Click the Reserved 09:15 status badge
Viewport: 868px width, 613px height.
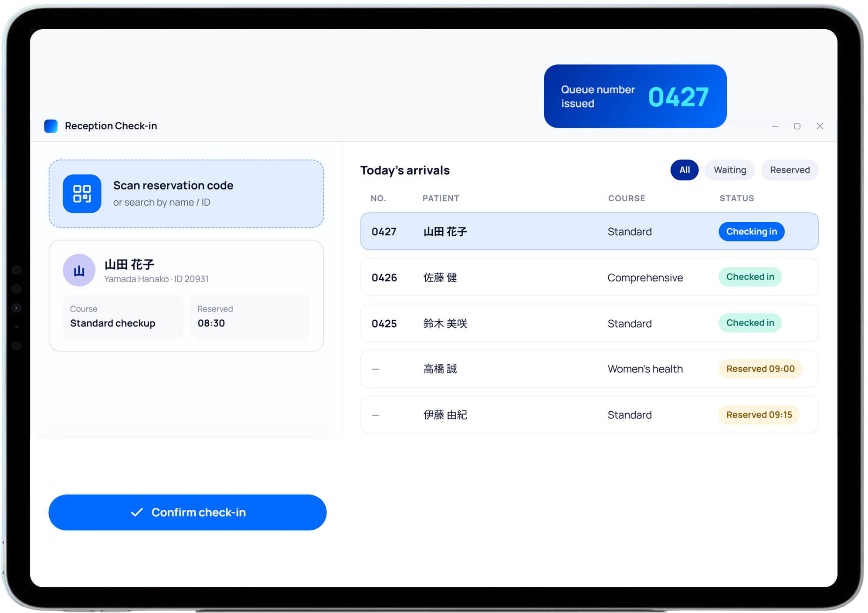pyautogui.click(x=759, y=415)
